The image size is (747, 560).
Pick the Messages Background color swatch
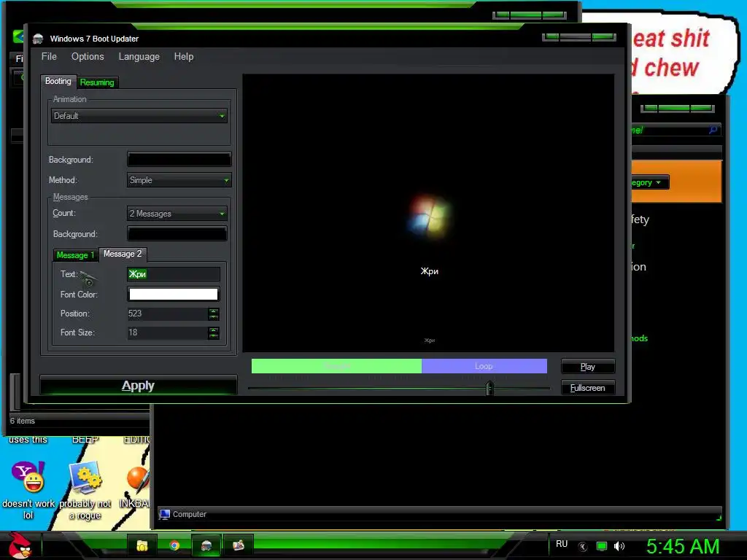[x=177, y=234]
